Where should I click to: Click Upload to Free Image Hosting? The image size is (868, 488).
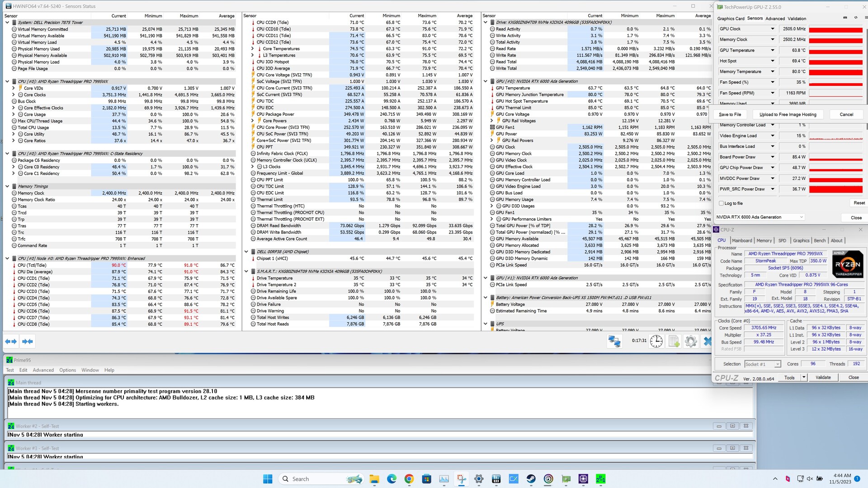788,115
